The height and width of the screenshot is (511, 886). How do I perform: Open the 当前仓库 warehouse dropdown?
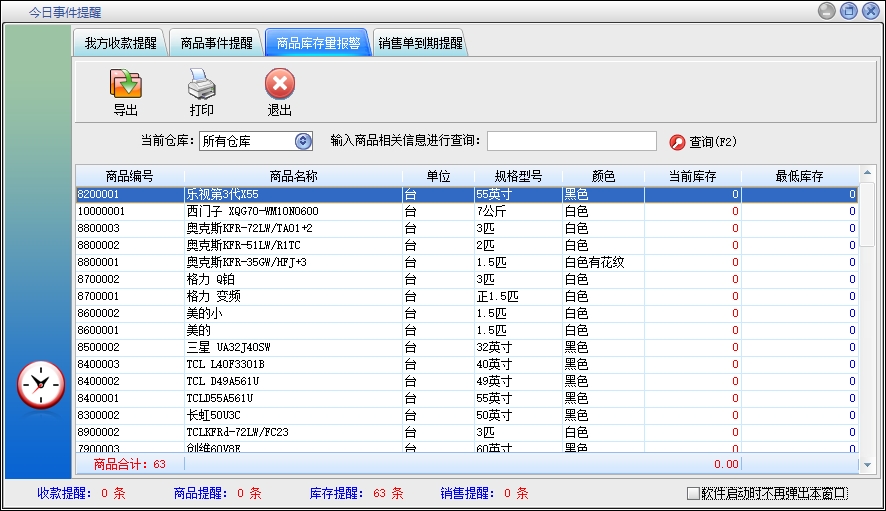click(303, 142)
